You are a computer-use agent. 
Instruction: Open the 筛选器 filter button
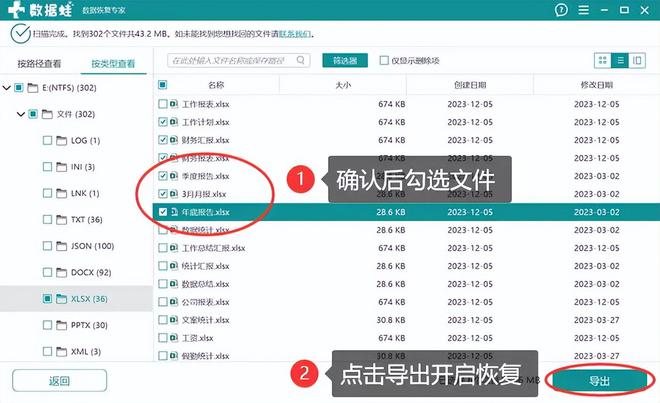[x=345, y=61]
